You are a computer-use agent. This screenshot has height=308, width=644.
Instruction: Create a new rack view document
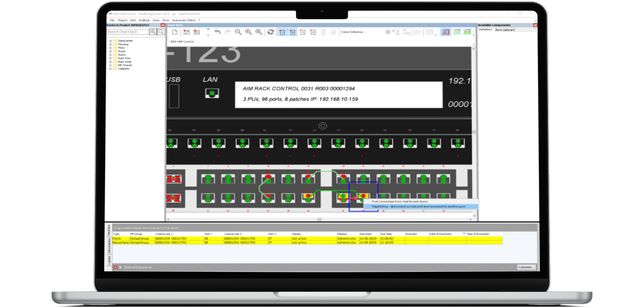[x=175, y=32]
